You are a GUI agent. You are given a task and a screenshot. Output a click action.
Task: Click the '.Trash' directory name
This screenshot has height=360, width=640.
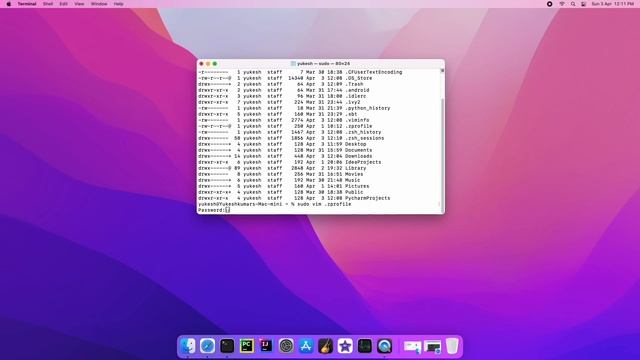coord(354,84)
